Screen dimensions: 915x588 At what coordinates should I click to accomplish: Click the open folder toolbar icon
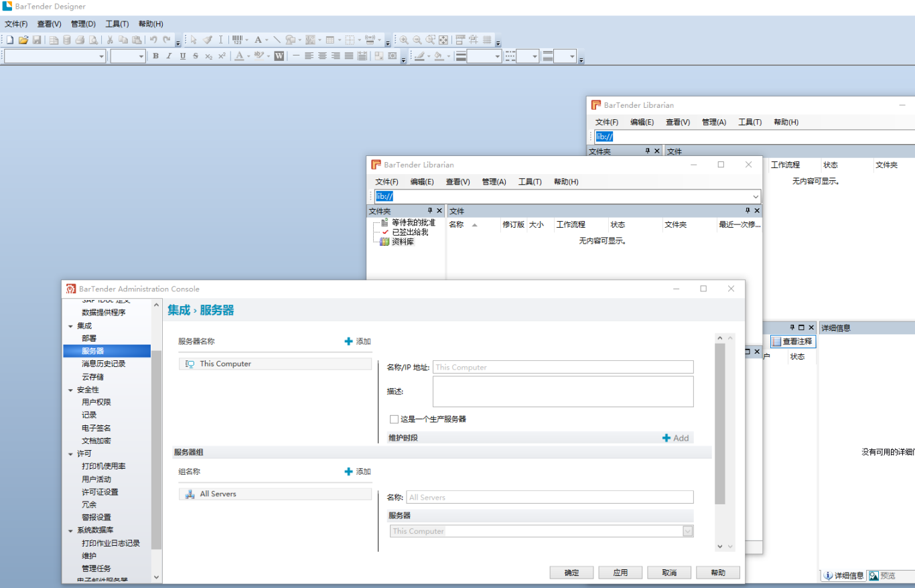coord(23,40)
